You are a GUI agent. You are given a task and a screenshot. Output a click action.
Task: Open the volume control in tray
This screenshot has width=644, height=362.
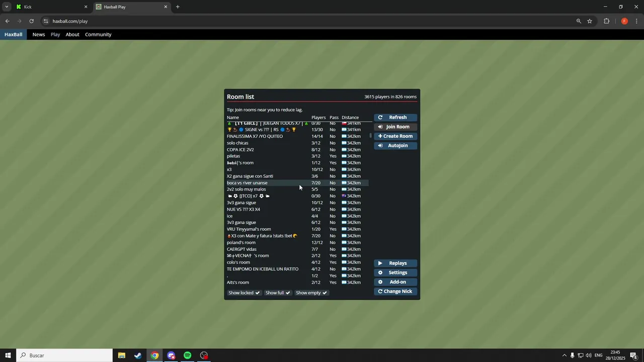(x=588, y=355)
